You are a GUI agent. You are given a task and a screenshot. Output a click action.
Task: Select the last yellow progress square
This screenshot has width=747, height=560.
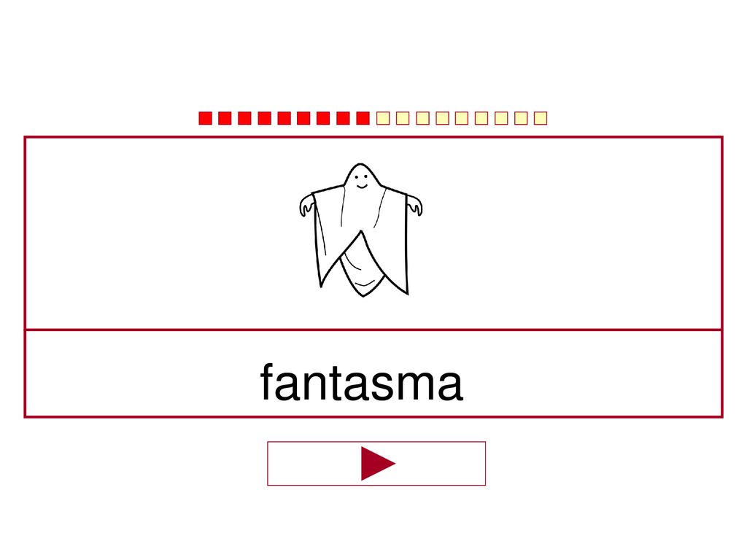541,118
